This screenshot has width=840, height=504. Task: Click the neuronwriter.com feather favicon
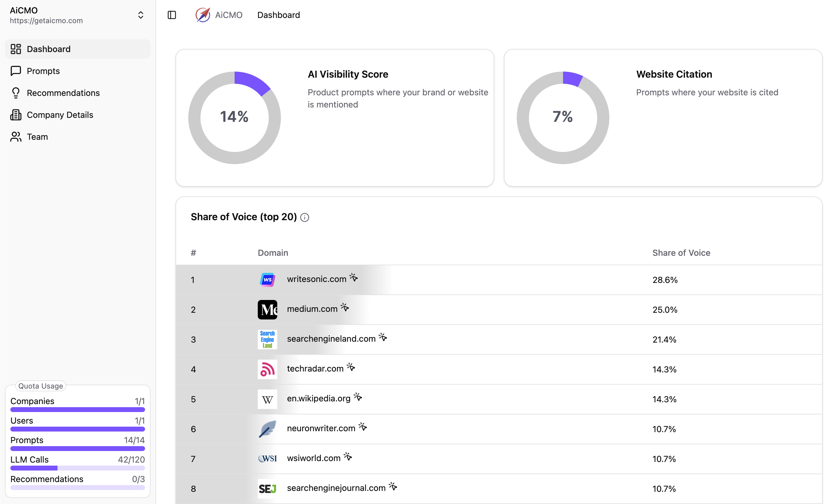coord(268,429)
